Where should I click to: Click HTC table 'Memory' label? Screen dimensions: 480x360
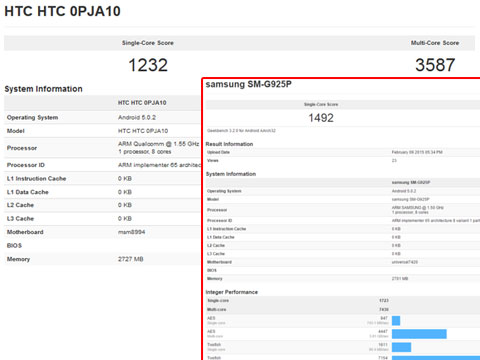tap(18, 259)
